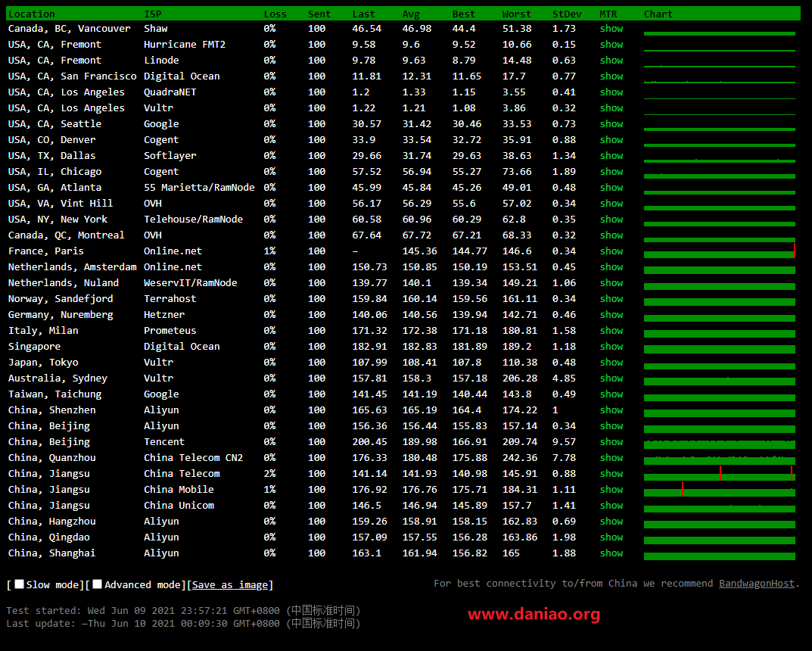This screenshot has height=651, width=812.
Task: Click the Location column header
Action: tap(32, 14)
